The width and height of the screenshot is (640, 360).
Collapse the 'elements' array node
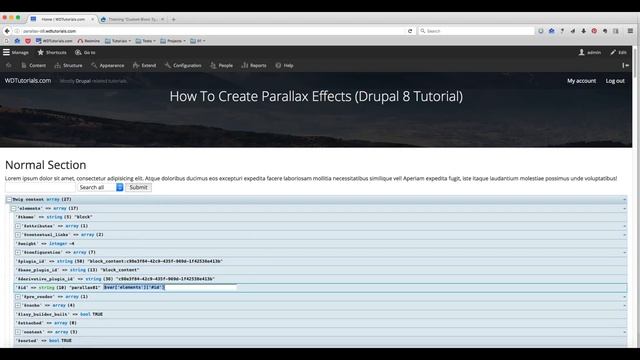pos(13,208)
